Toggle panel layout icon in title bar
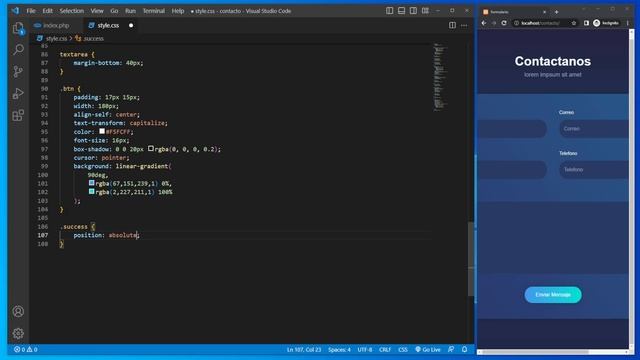The height and width of the screenshot is (360, 640). pos(401,11)
